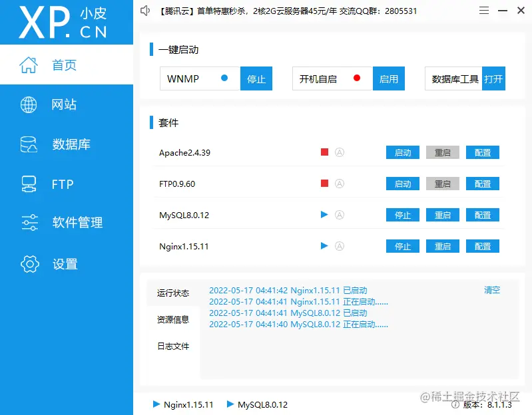Screen dimensions: 532x415
Task: Restart MySQL8.0.12 with 重启
Action: pyautogui.click(x=442, y=215)
